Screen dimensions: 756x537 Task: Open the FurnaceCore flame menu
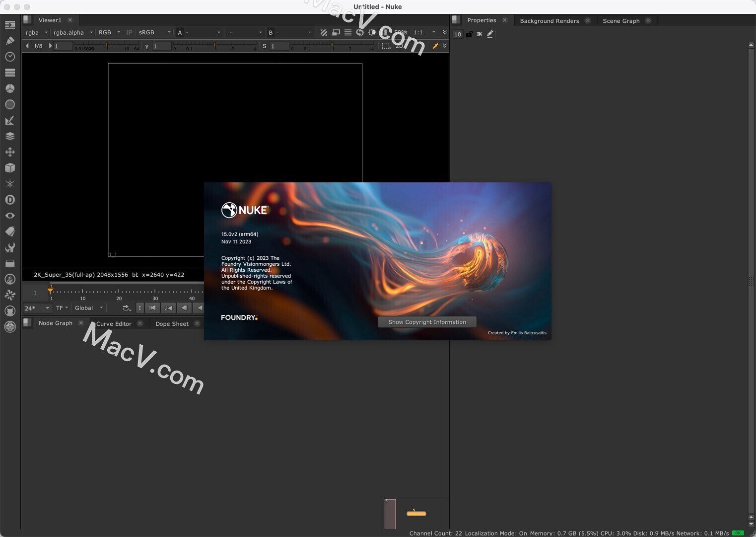coord(10,279)
